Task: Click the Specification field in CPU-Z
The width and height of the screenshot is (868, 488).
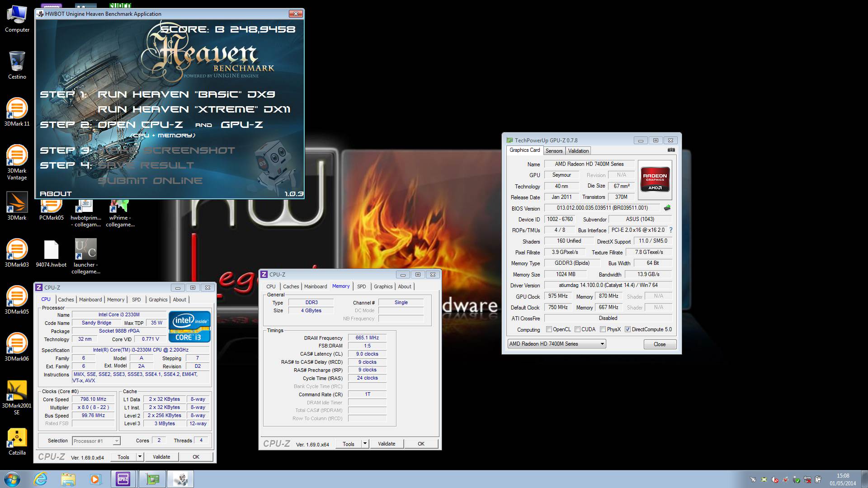Action: point(141,350)
